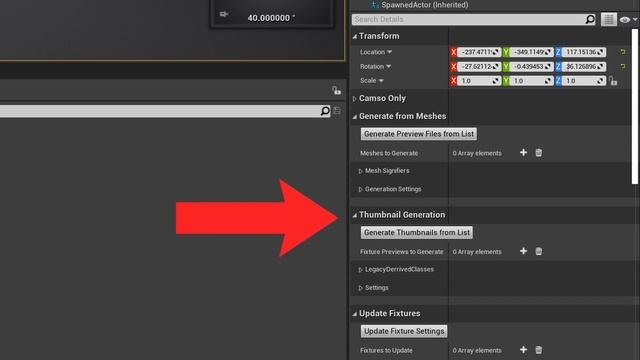Add element to Fixture Previews to Generate
This screenshot has height=360, width=640.
pyautogui.click(x=523, y=251)
